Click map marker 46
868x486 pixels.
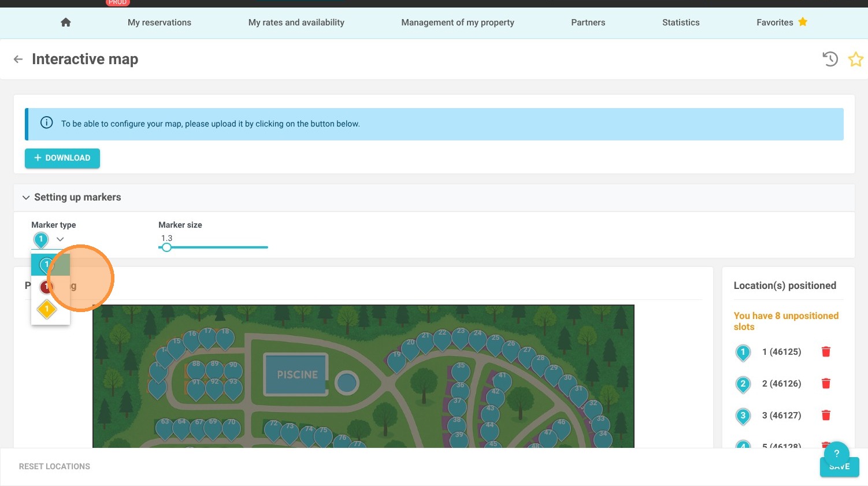pyautogui.click(x=561, y=428)
